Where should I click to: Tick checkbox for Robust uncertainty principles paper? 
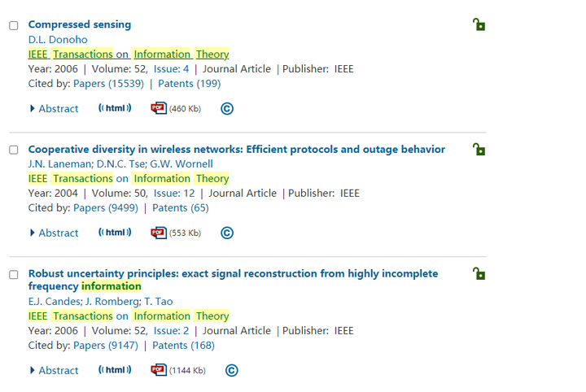[x=14, y=274]
